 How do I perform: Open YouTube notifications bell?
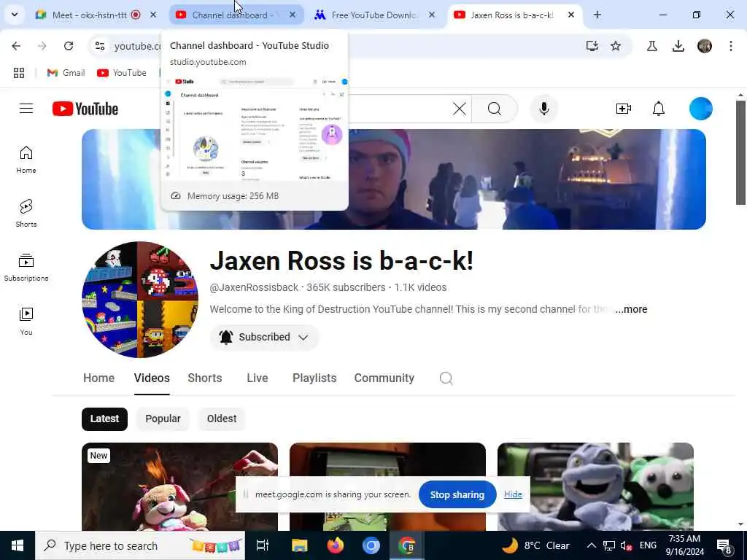click(659, 109)
